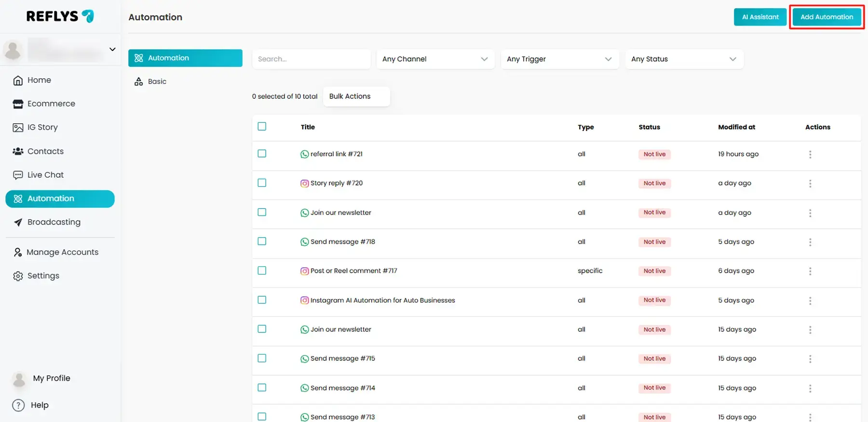The width and height of the screenshot is (868, 422).
Task: Click the REFLYS logo icon
Action: (88, 16)
